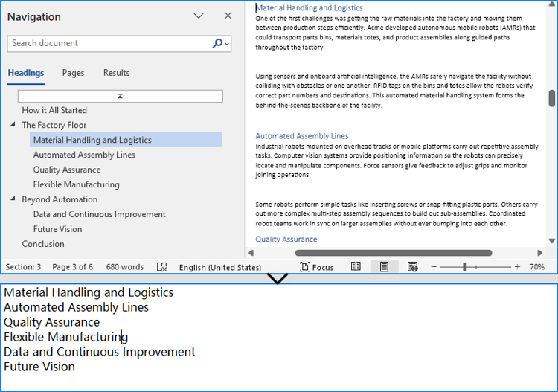
Task: Switch to Web Layout view
Action: click(412, 267)
